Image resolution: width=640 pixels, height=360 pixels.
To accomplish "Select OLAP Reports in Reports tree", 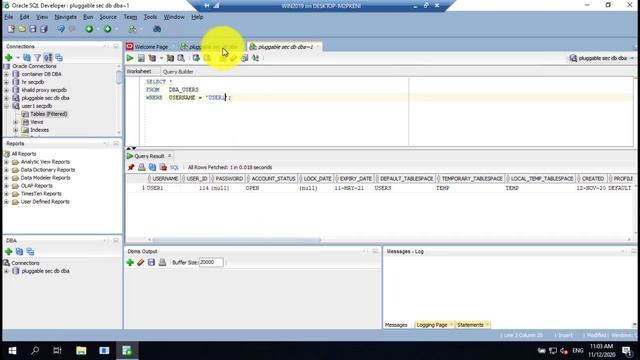I will [36, 186].
